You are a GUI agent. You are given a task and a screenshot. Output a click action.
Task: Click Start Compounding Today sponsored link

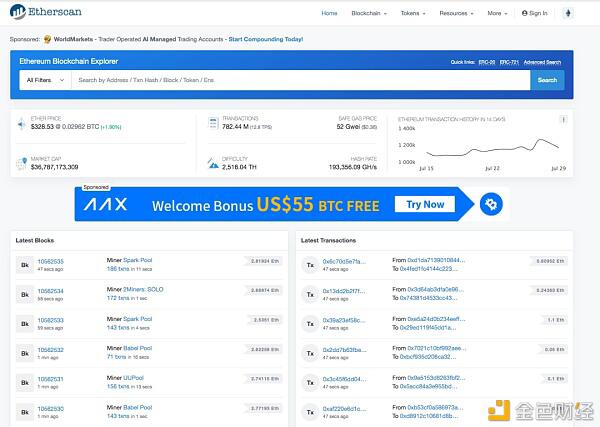266,39
